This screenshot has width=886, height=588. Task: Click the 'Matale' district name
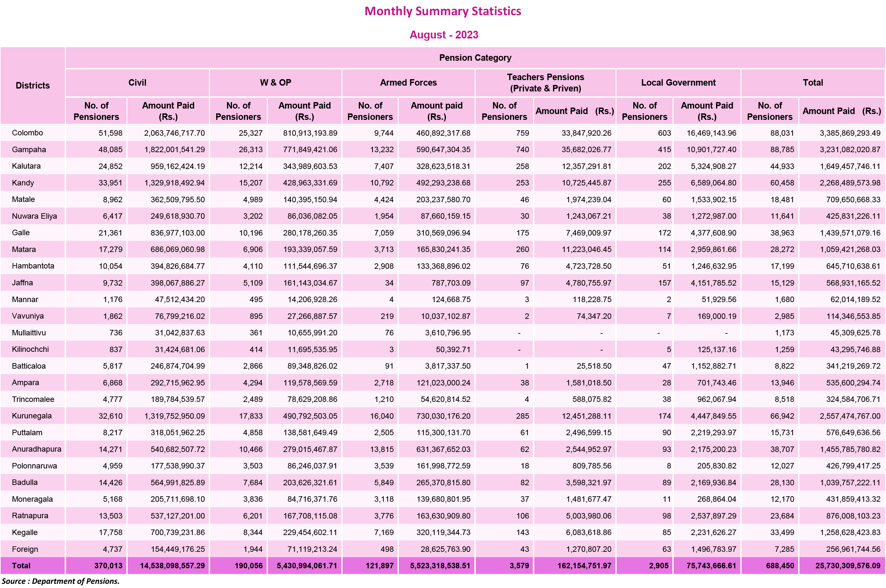point(23,200)
